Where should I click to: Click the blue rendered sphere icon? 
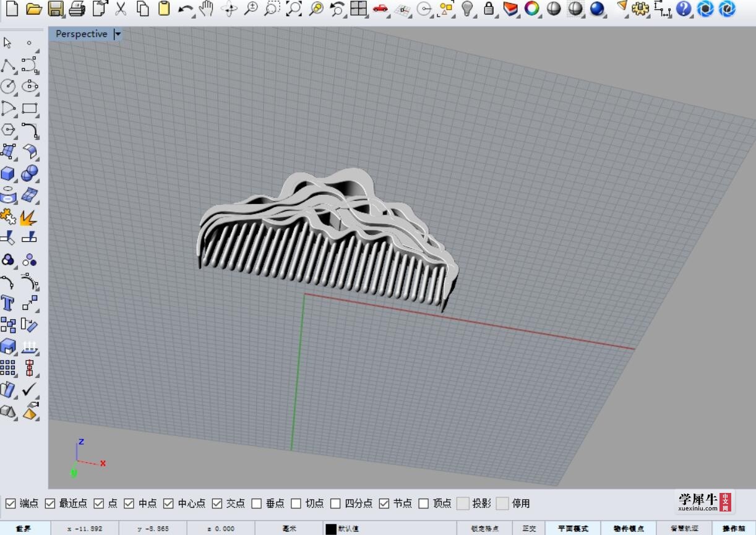597,9
